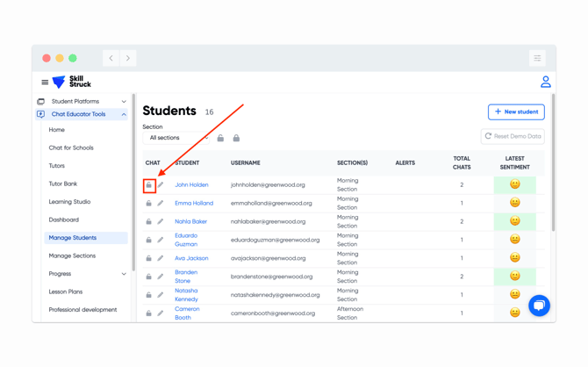Toggle chat lock for Emma Holland
Image resolution: width=588 pixels, height=367 pixels.
[149, 204]
